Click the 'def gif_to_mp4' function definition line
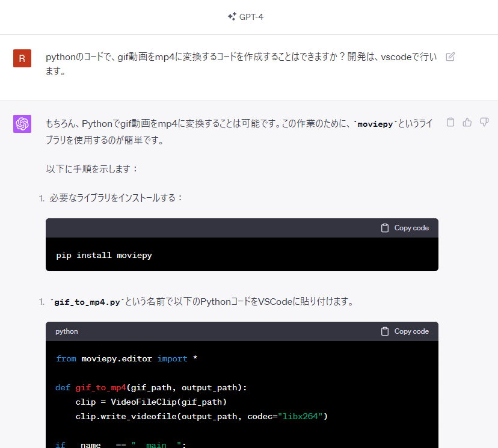 click(151, 388)
